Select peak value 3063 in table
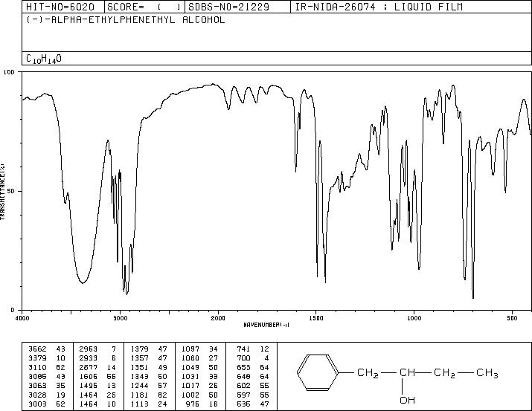The height and width of the screenshot is (411, 532). pyautogui.click(x=37, y=386)
